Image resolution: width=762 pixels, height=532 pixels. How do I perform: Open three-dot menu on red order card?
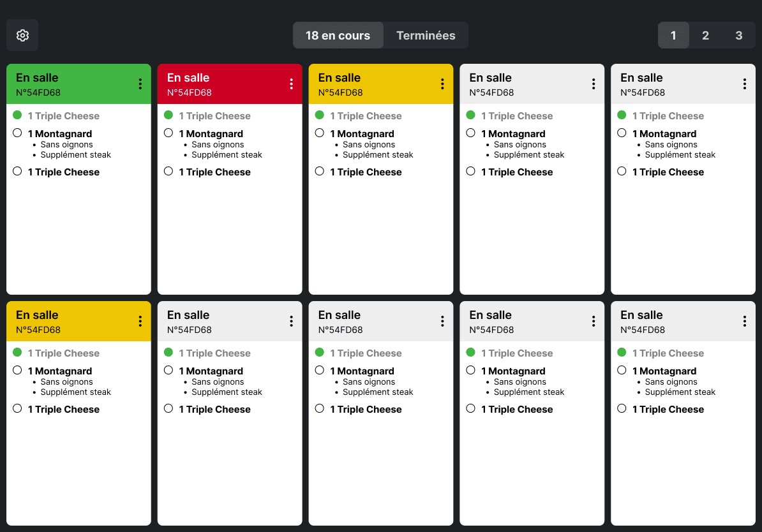click(291, 84)
